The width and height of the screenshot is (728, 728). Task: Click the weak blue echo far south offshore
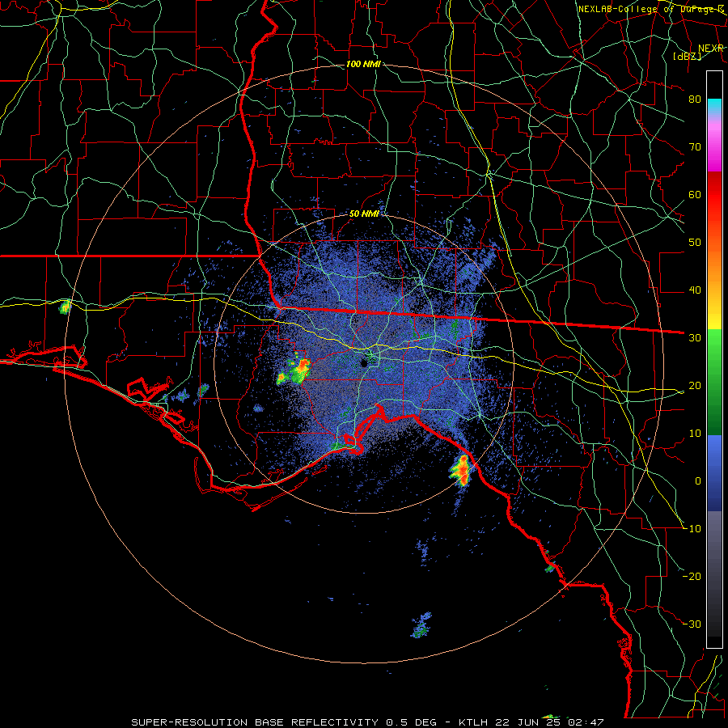(x=421, y=625)
